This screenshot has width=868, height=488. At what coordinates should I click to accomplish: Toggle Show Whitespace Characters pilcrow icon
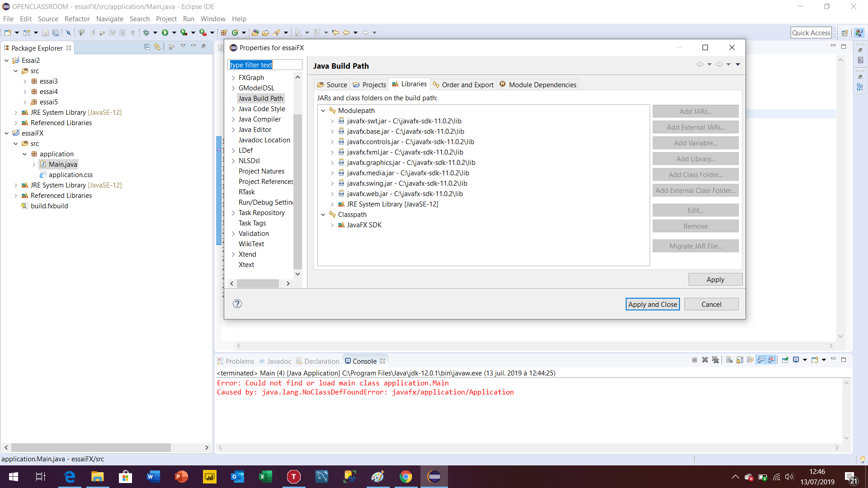click(x=132, y=33)
